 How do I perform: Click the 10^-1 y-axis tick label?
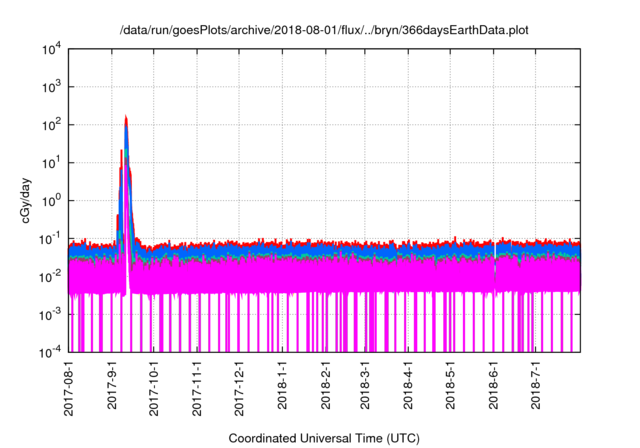coord(50,239)
